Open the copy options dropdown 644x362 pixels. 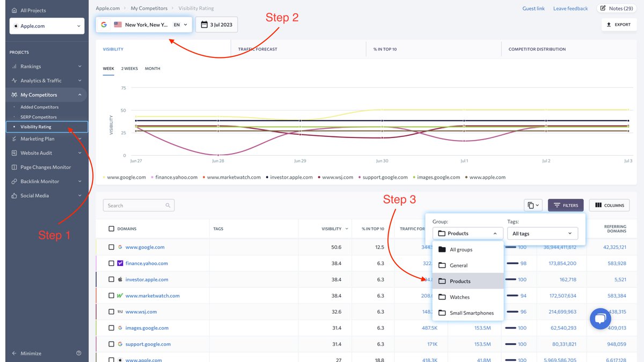point(533,205)
